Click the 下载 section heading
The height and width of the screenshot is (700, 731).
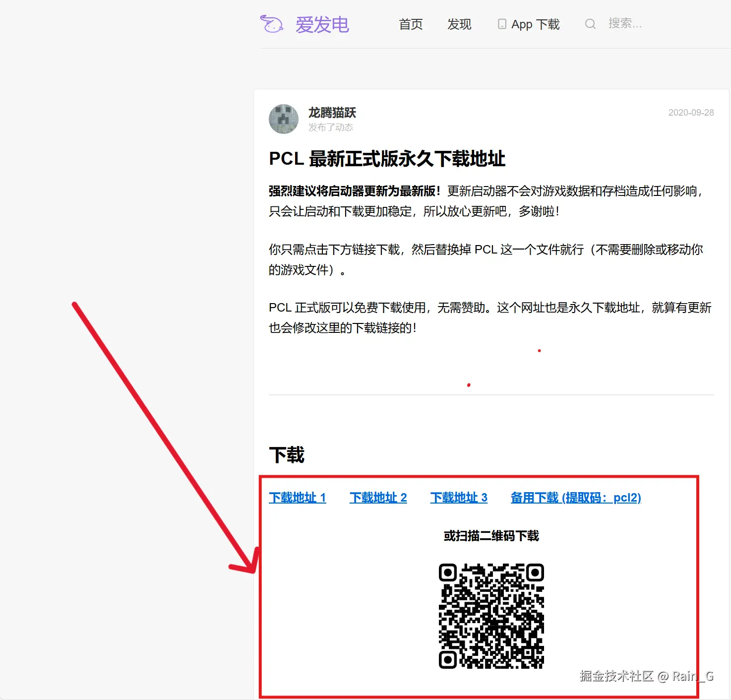pyautogui.click(x=287, y=455)
